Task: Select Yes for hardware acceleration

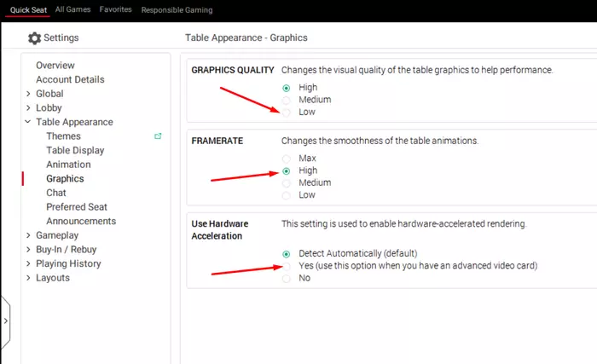Action: pyautogui.click(x=287, y=266)
